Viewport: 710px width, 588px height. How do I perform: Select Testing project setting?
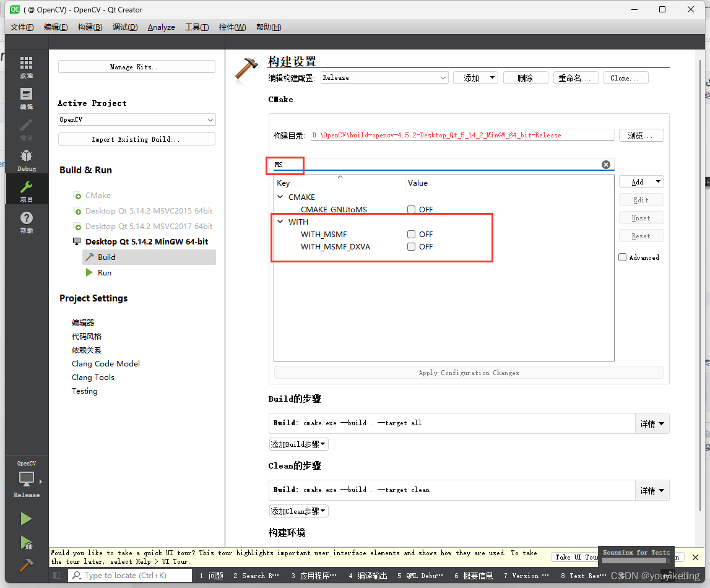[x=84, y=391]
